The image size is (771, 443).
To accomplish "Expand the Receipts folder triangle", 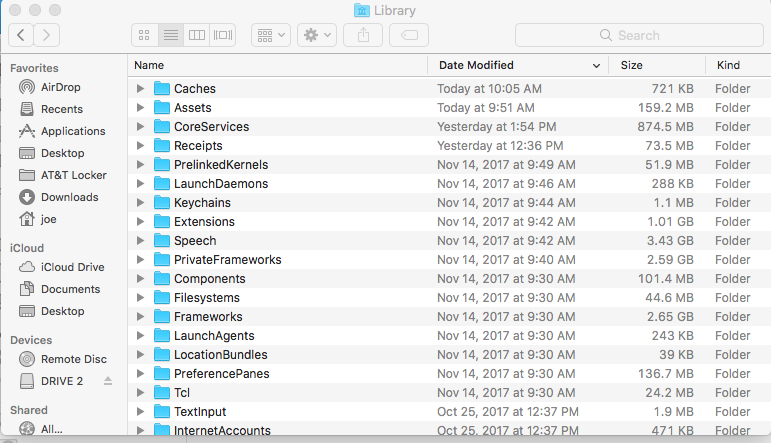I will tap(141, 146).
